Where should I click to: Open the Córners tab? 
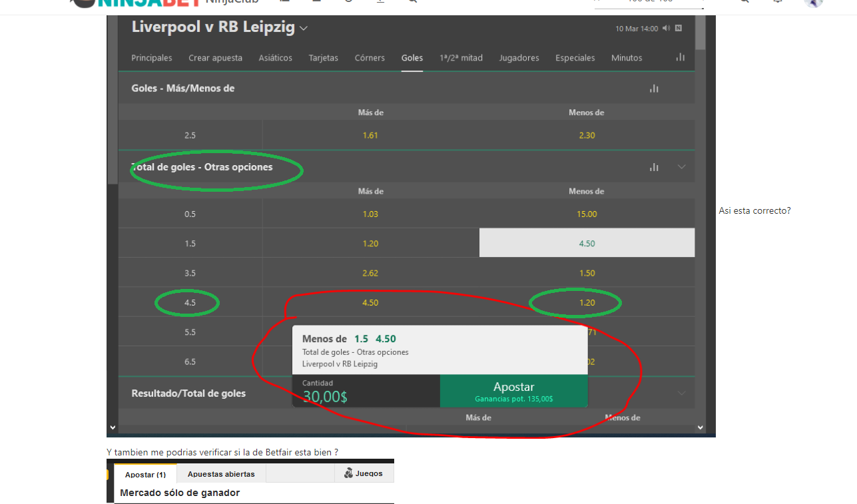(370, 58)
